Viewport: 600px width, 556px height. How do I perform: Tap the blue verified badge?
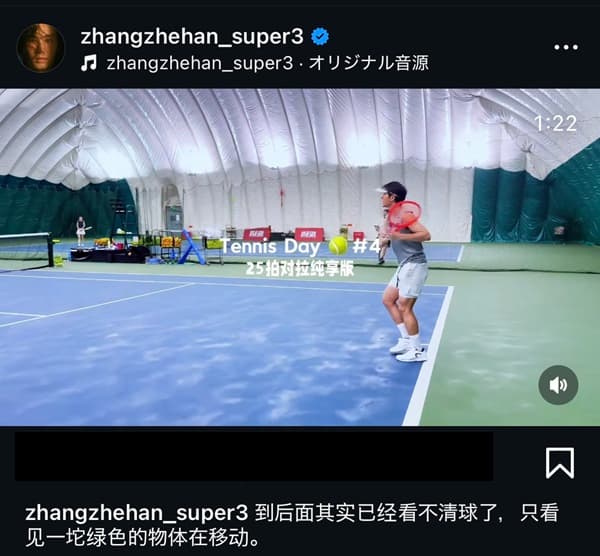click(320, 37)
